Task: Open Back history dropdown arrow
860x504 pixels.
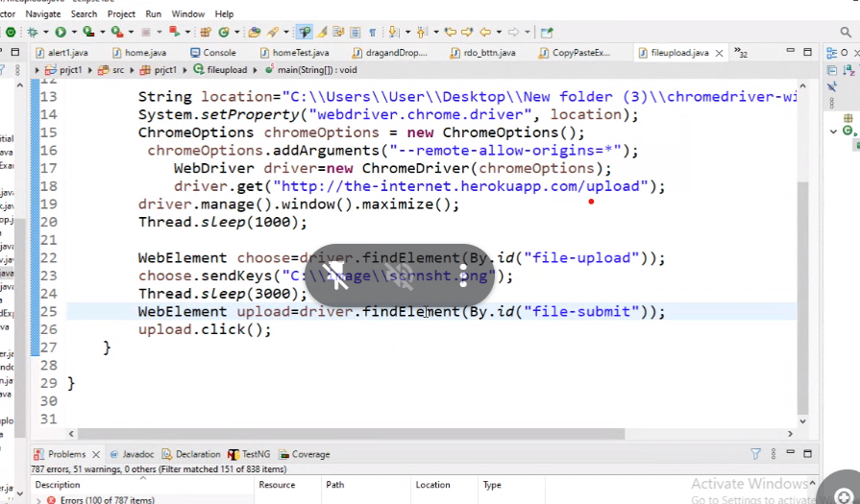Action: (x=499, y=33)
